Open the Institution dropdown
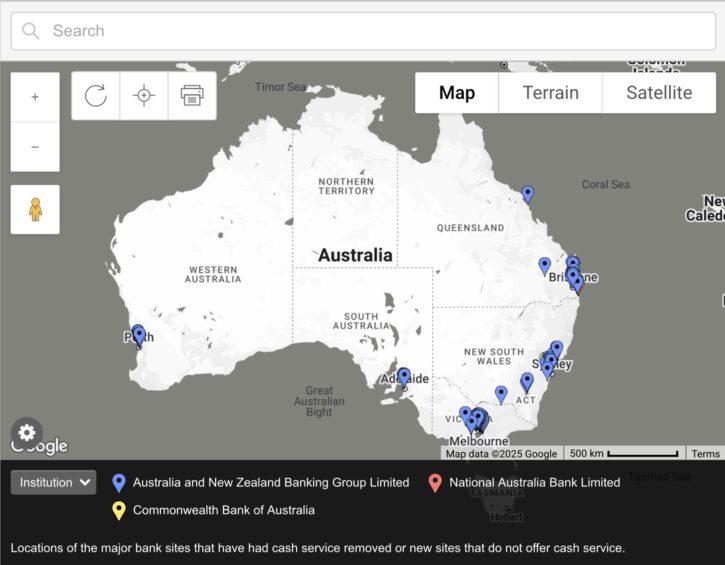The width and height of the screenshot is (725, 565). coord(54,482)
